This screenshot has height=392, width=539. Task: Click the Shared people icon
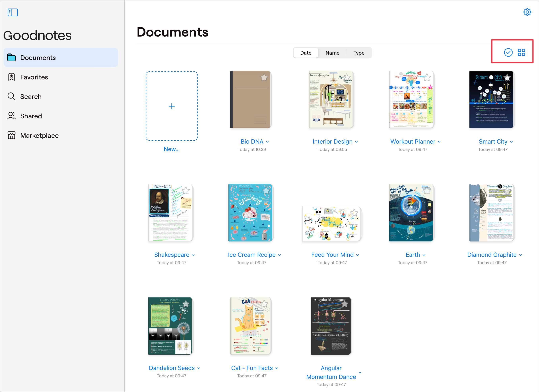11,116
